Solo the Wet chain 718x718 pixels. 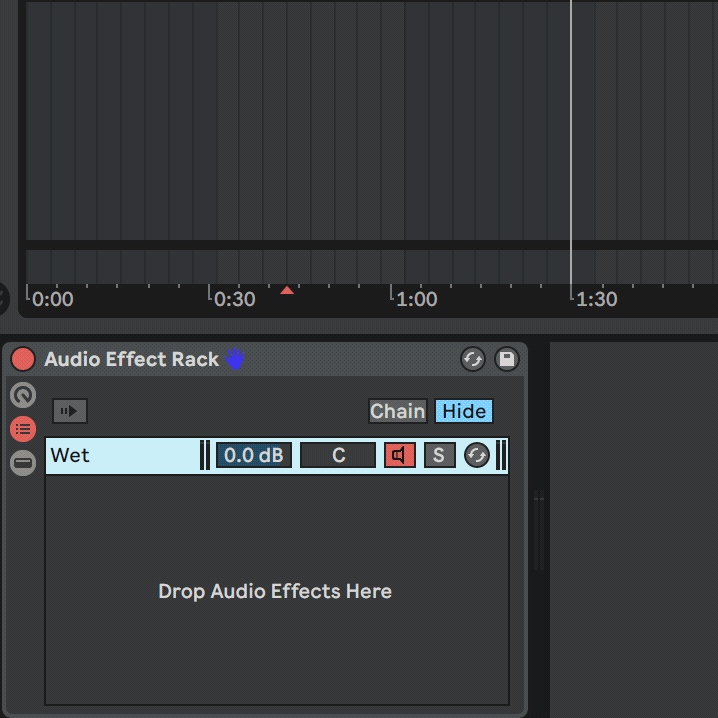tap(439, 455)
